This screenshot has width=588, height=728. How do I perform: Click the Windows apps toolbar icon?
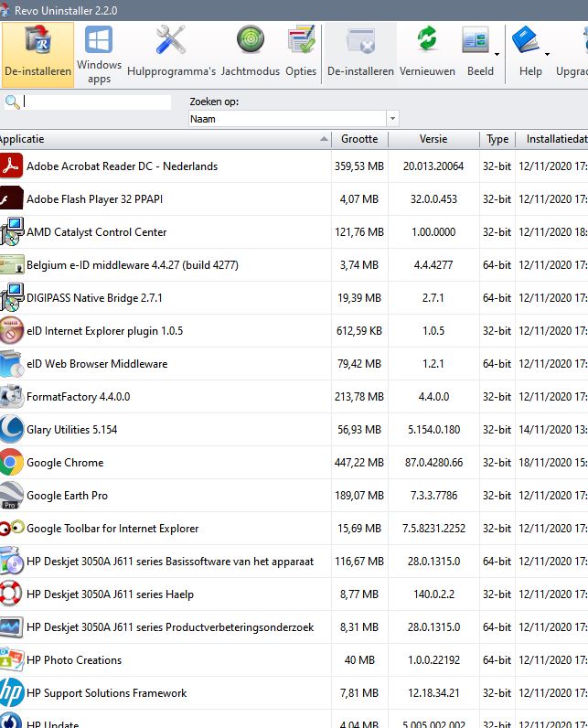pyautogui.click(x=99, y=41)
